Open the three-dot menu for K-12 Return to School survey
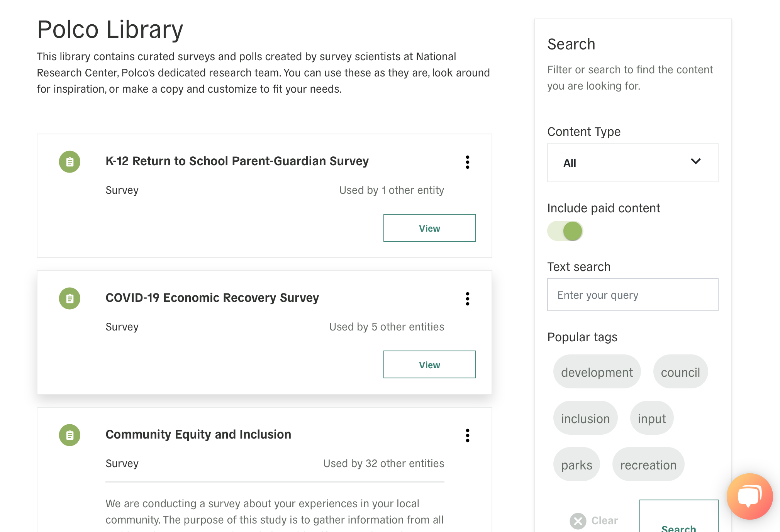This screenshot has width=780, height=532. [468, 162]
